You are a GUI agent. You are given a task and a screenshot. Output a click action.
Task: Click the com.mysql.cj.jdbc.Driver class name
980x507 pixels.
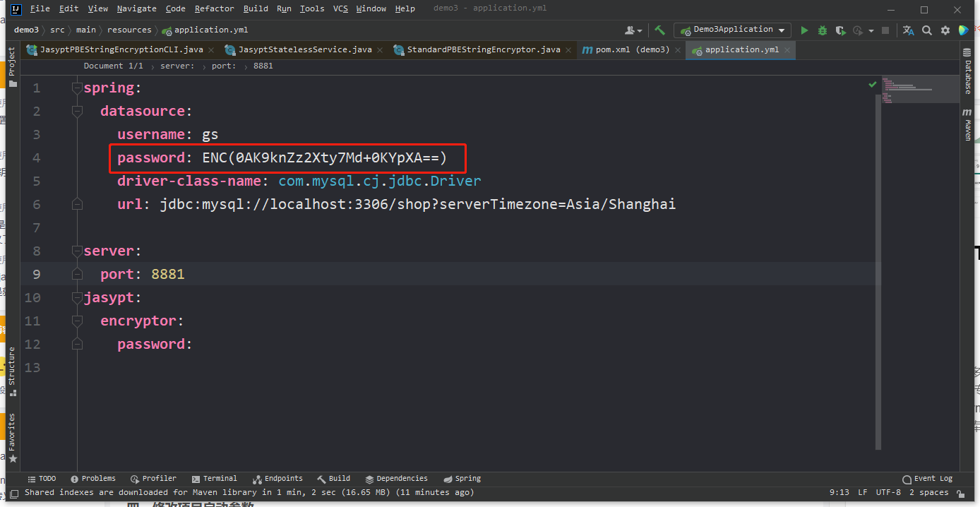tap(380, 181)
